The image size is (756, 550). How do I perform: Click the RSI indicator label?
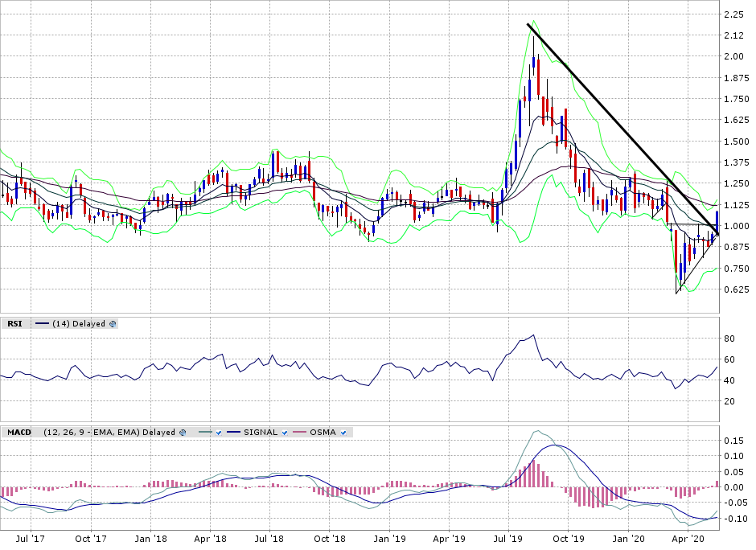pyautogui.click(x=14, y=323)
